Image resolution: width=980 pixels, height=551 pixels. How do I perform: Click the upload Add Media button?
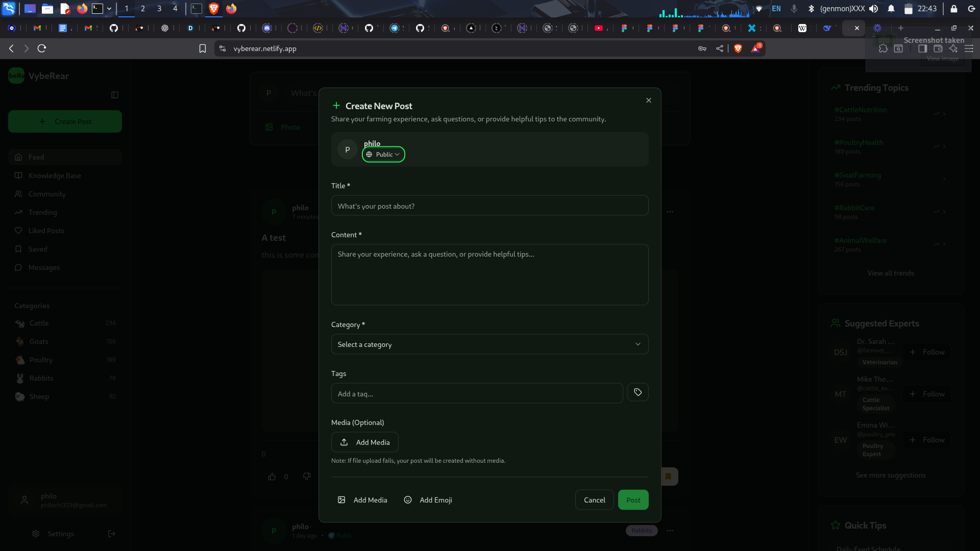coord(364,442)
